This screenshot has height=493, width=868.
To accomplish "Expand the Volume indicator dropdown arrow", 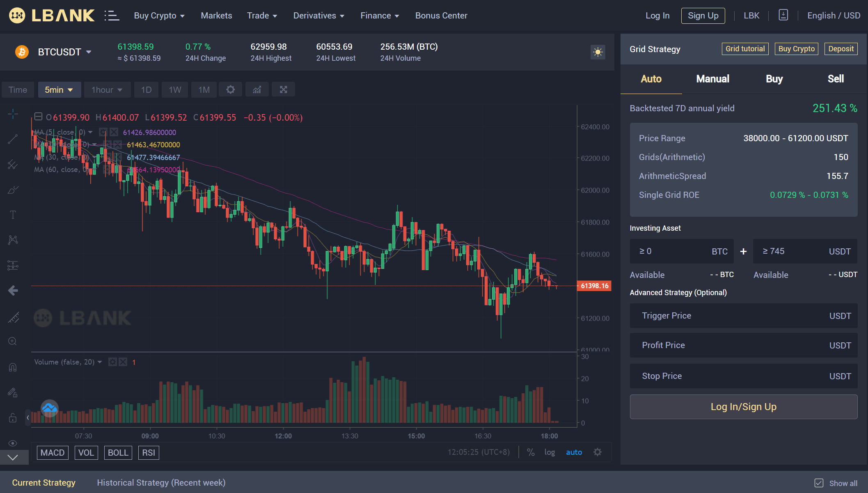I will click(100, 362).
